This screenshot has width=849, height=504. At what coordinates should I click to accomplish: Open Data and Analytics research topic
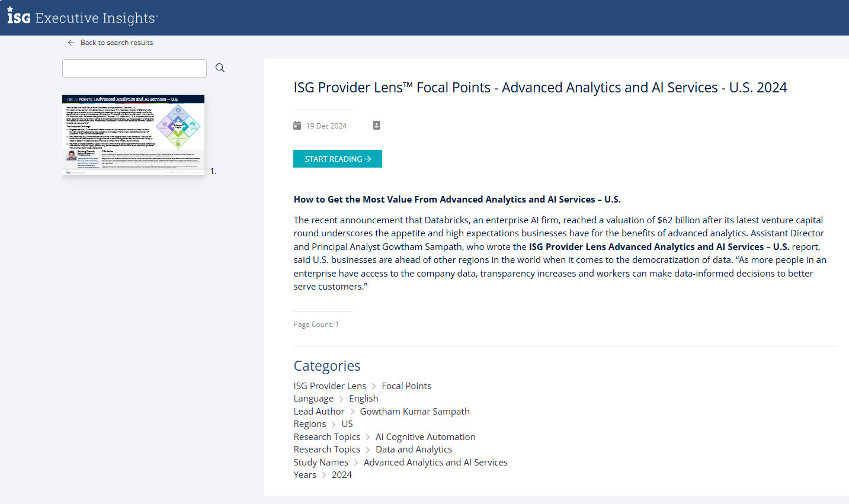click(414, 450)
